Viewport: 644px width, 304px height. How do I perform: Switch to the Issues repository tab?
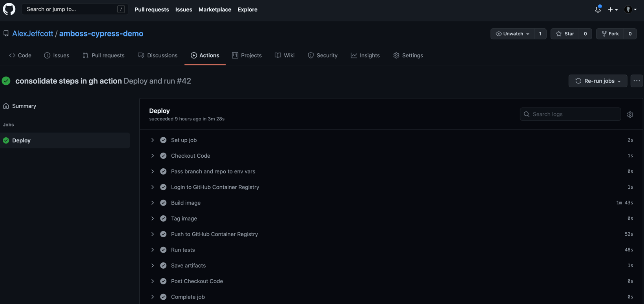click(57, 55)
